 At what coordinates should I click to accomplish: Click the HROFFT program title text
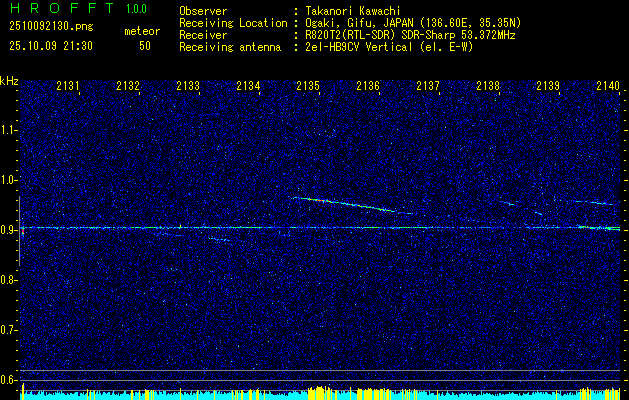tap(62, 8)
